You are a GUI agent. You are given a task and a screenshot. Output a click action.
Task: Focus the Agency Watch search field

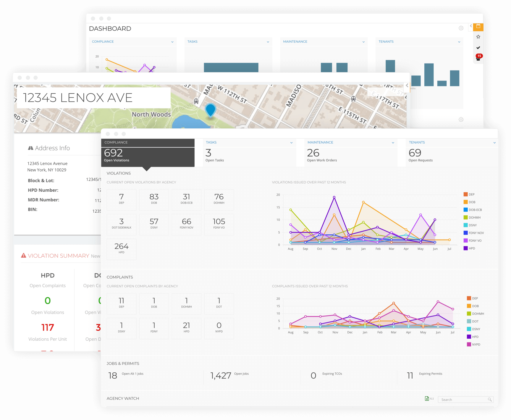point(465,400)
